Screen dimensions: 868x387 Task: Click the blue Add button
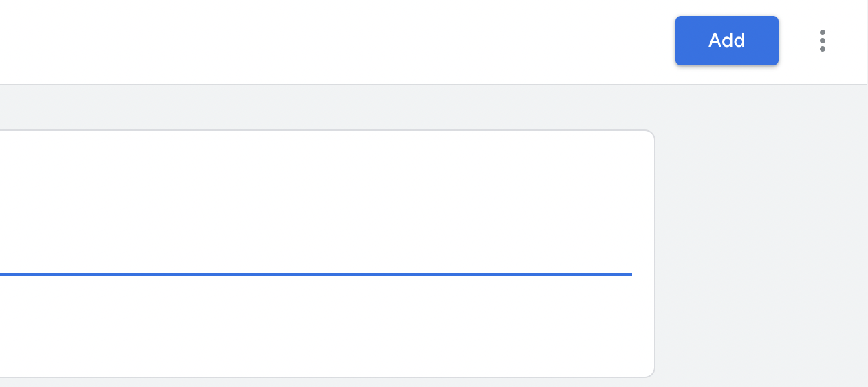[x=726, y=41]
